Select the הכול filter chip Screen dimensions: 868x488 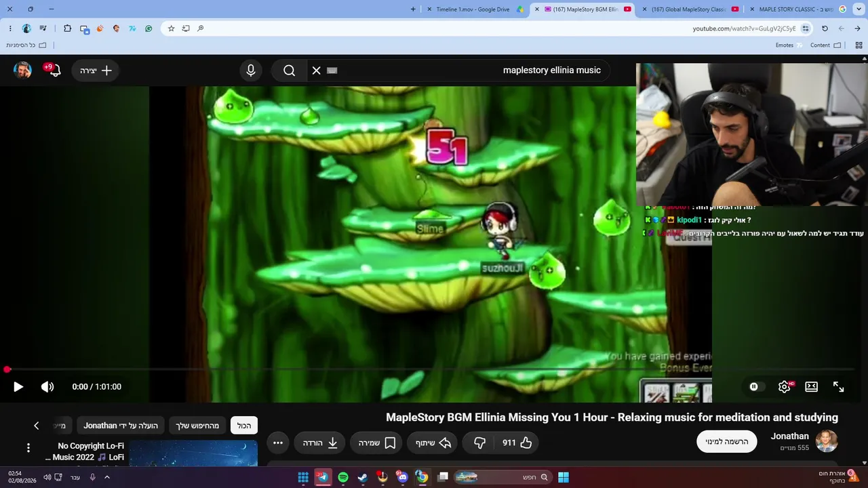[x=244, y=426]
